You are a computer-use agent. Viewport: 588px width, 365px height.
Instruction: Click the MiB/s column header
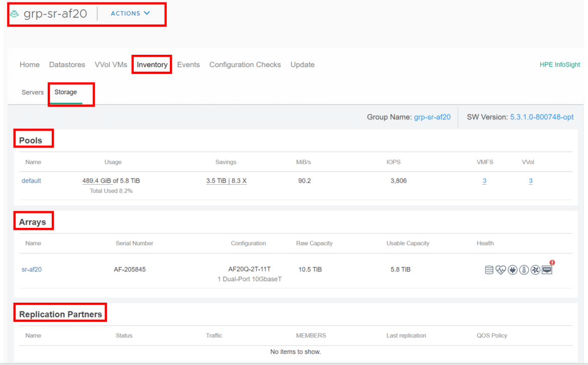click(x=304, y=162)
